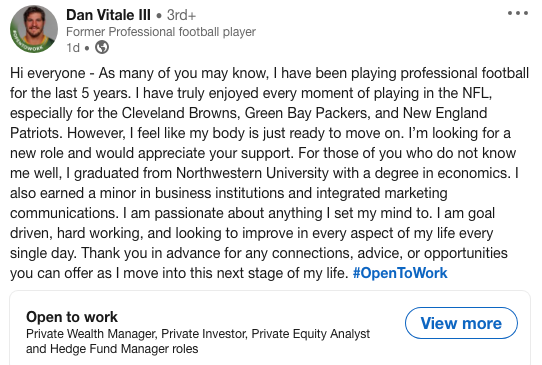This screenshot has height=365, width=542.
Task: Click the integrated marketing phrase in post
Action: coord(382,193)
